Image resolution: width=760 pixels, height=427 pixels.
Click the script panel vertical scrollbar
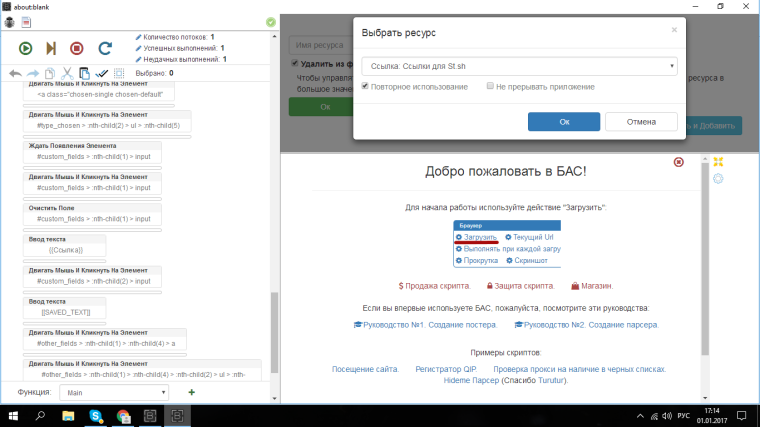(274, 330)
